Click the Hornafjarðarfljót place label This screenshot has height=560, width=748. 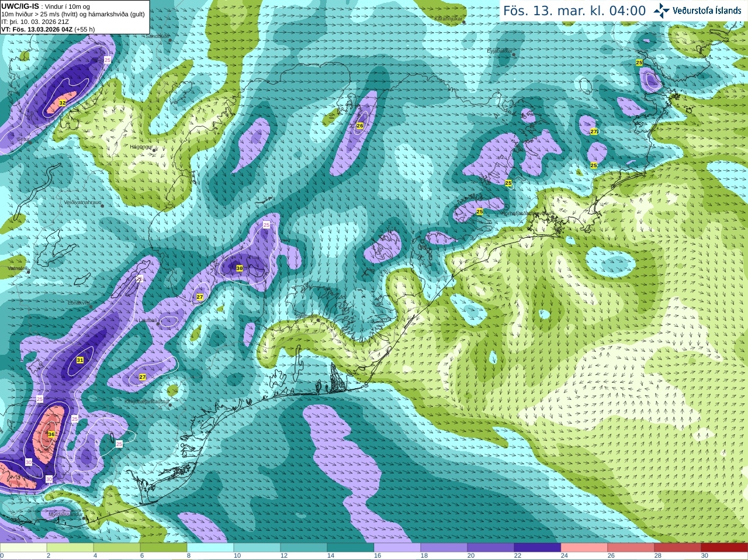tap(525, 213)
